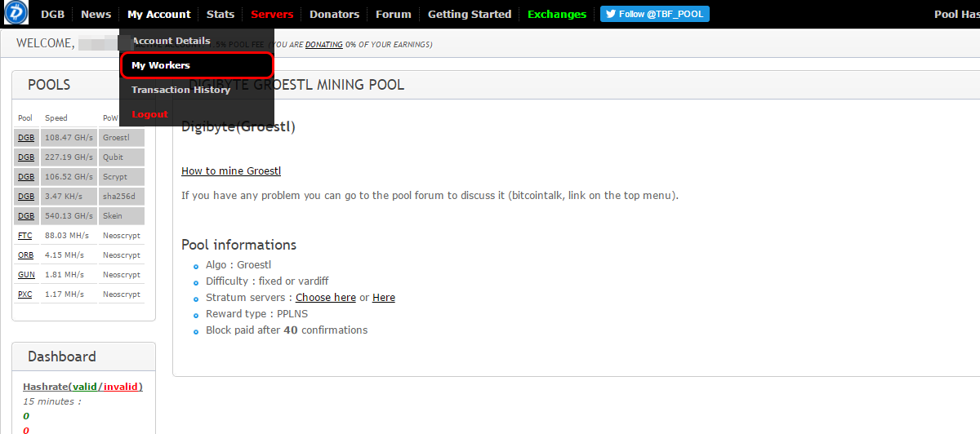Open the PXC pool link

(25, 294)
